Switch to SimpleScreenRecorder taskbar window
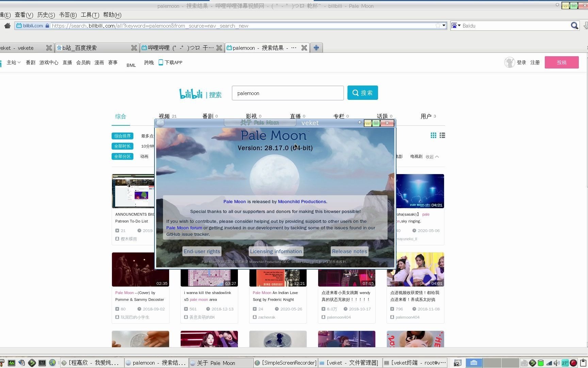 point(286,363)
